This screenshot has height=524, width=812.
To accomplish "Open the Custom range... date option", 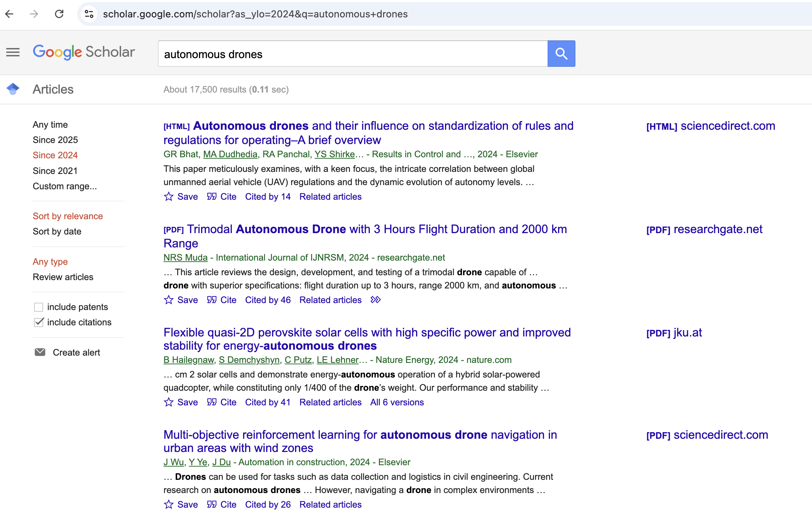I will point(65,186).
